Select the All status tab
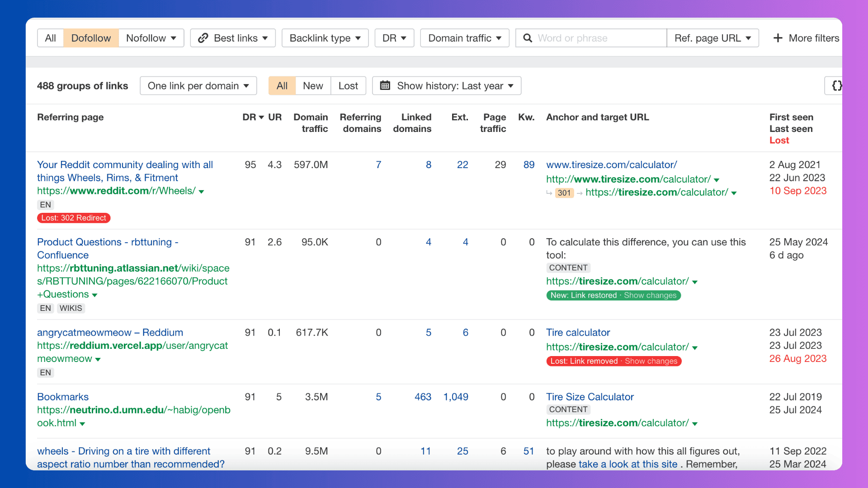 click(x=282, y=85)
